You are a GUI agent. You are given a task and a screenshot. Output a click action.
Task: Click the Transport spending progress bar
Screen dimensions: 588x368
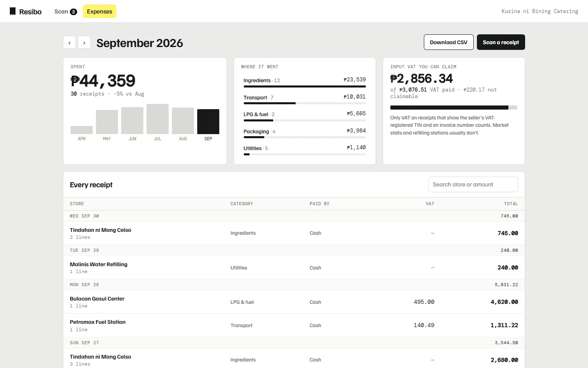pyautogui.click(x=305, y=103)
